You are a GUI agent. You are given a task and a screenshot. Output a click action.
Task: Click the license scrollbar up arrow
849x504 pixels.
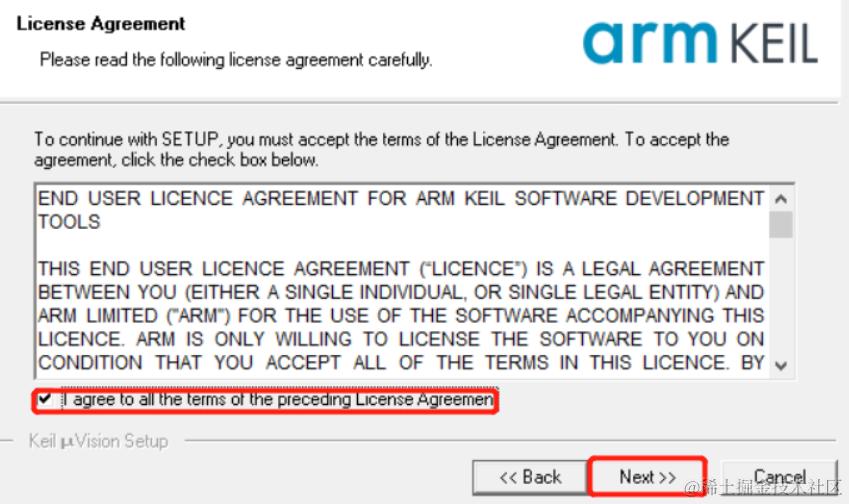(x=781, y=199)
